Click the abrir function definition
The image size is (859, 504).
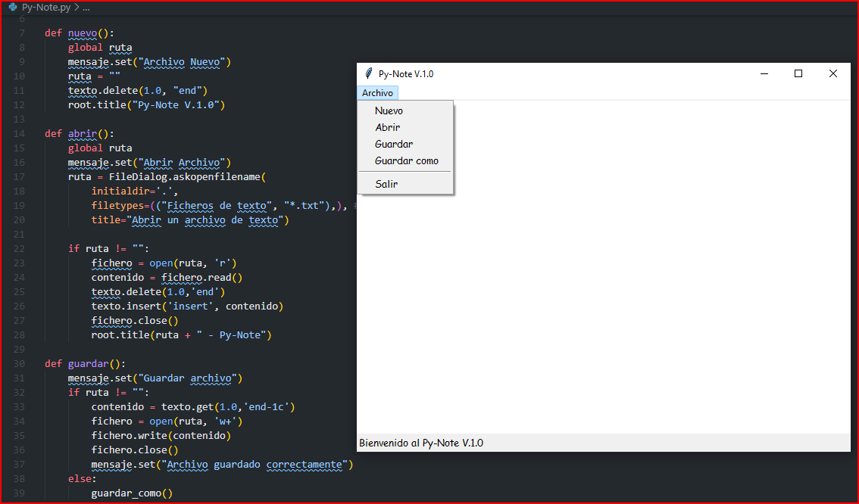(x=82, y=133)
